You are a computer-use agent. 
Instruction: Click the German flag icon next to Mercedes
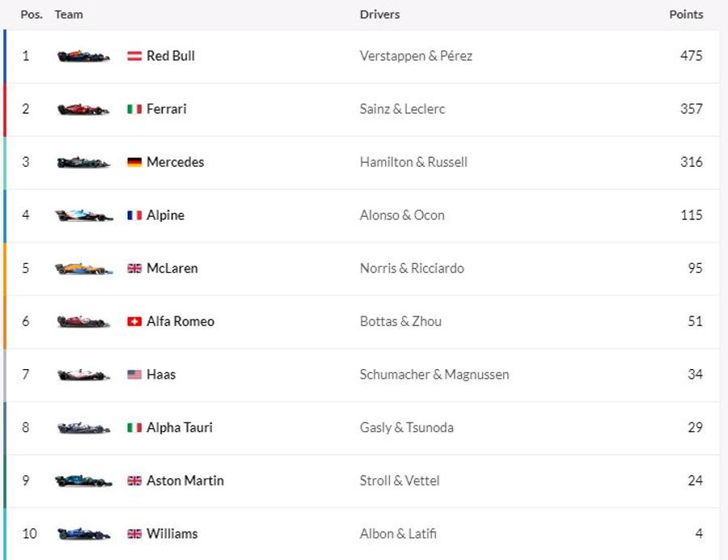click(x=134, y=162)
